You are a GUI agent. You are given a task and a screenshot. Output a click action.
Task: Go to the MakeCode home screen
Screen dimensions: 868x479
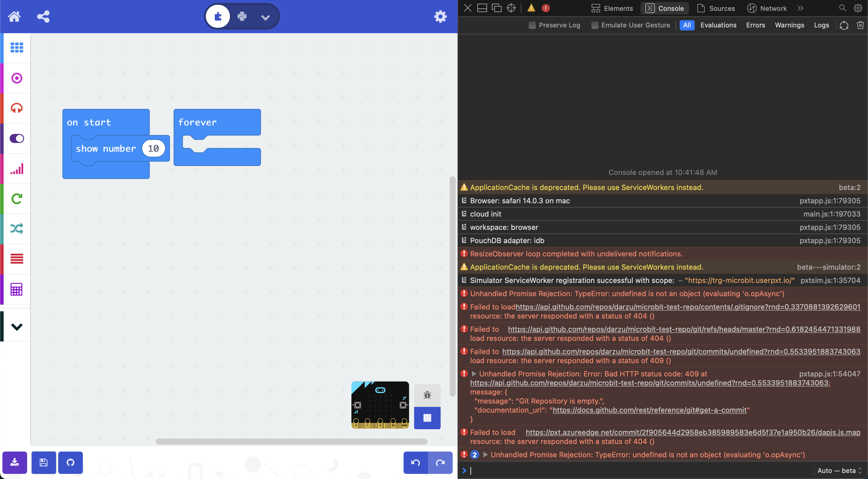[x=14, y=16]
